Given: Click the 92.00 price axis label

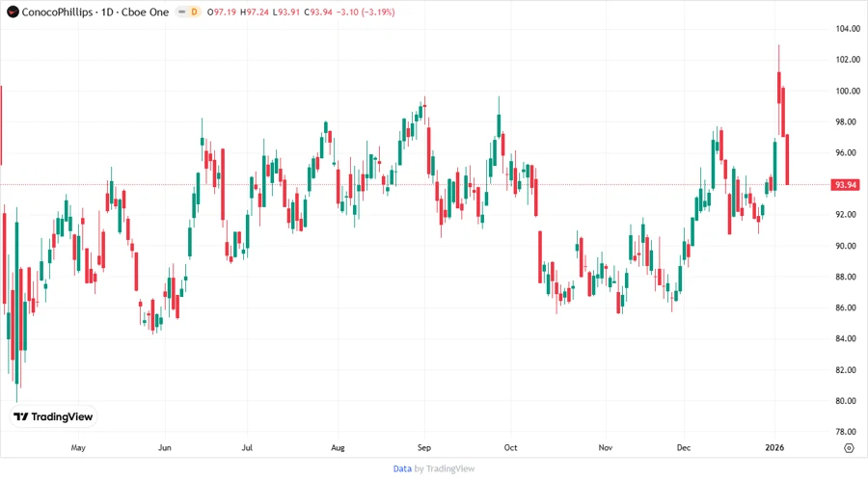Looking at the screenshot, I should [848, 215].
